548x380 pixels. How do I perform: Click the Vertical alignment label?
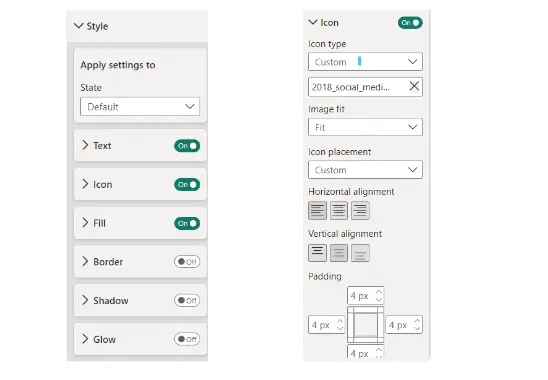pyautogui.click(x=345, y=234)
